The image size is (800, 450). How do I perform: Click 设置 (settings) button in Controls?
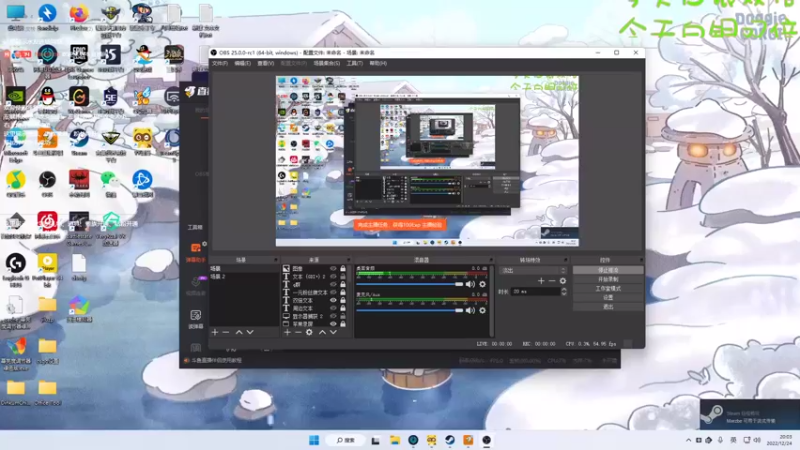608,297
